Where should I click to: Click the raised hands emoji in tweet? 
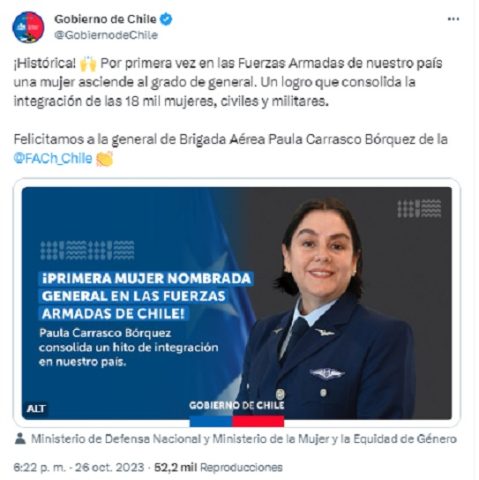tap(88, 63)
